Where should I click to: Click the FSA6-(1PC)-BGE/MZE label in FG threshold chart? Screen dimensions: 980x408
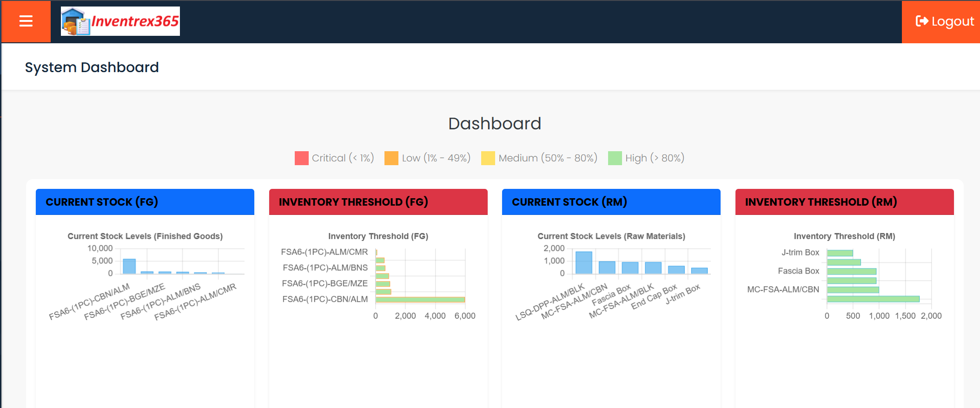point(325,283)
